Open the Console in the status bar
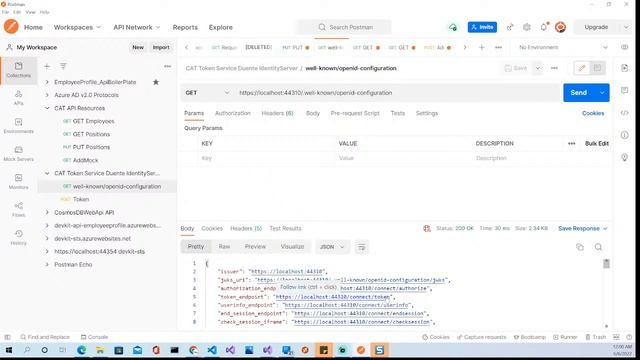The height and width of the screenshot is (360, 640). (x=94, y=337)
